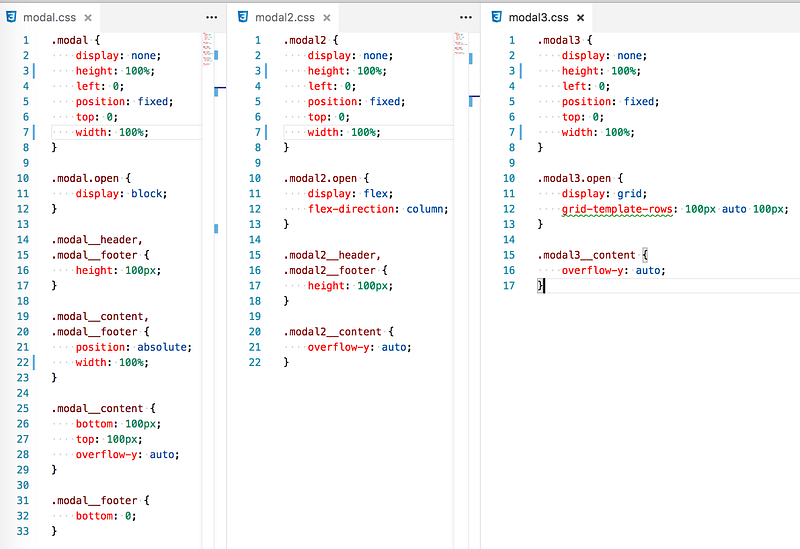Click 'display: none;' in modal.css
800x549 pixels.
coord(118,56)
